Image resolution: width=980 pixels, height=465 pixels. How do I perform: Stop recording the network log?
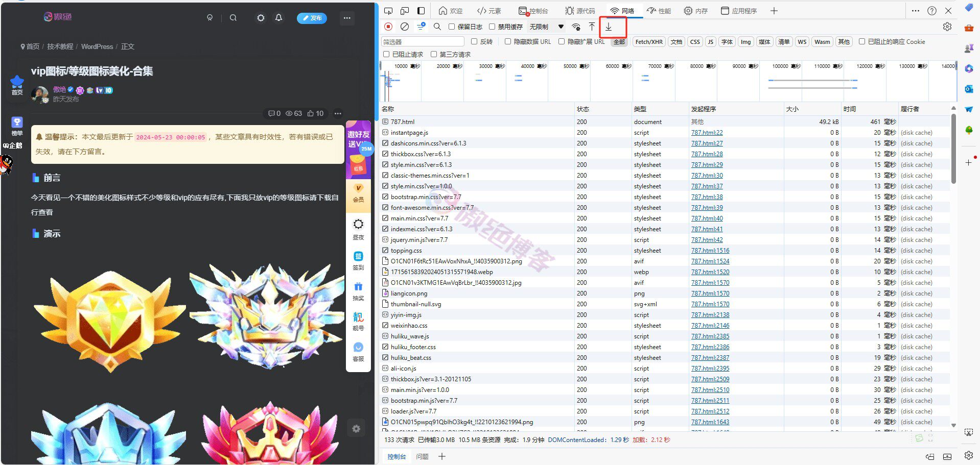388,27
